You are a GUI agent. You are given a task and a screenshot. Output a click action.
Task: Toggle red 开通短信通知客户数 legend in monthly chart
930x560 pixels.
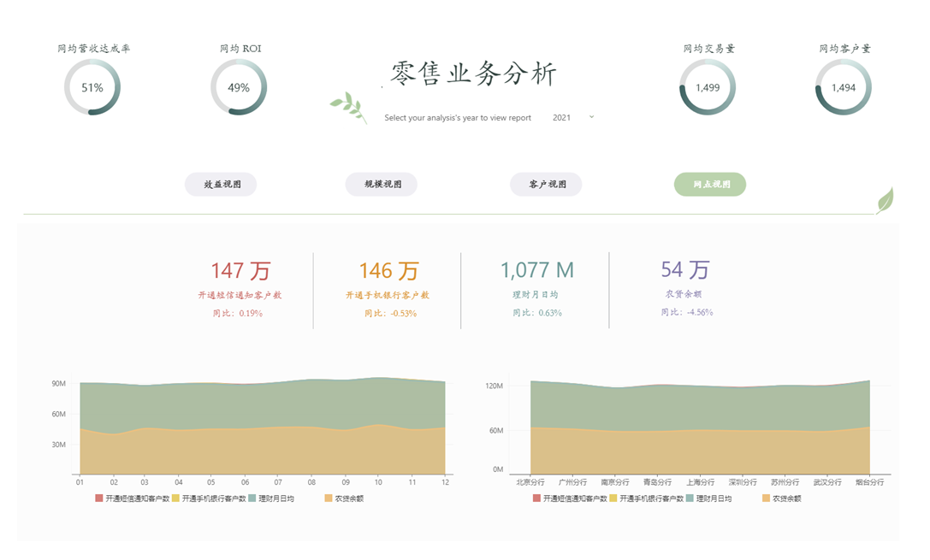click(x=133, y=498)
